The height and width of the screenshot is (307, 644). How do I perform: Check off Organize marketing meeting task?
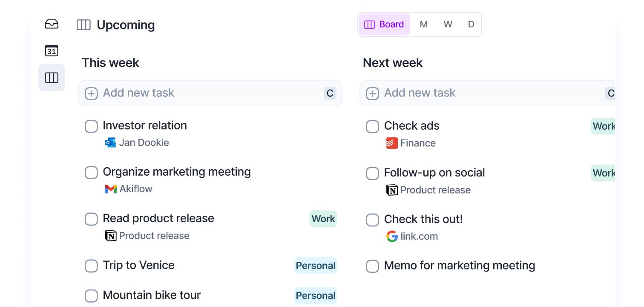(x=91, y=173)
